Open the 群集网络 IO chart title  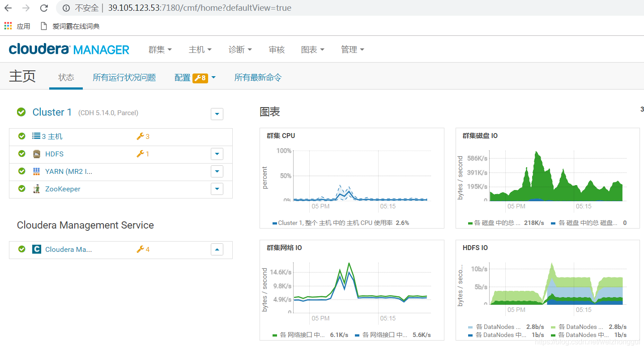pos(284,248)
